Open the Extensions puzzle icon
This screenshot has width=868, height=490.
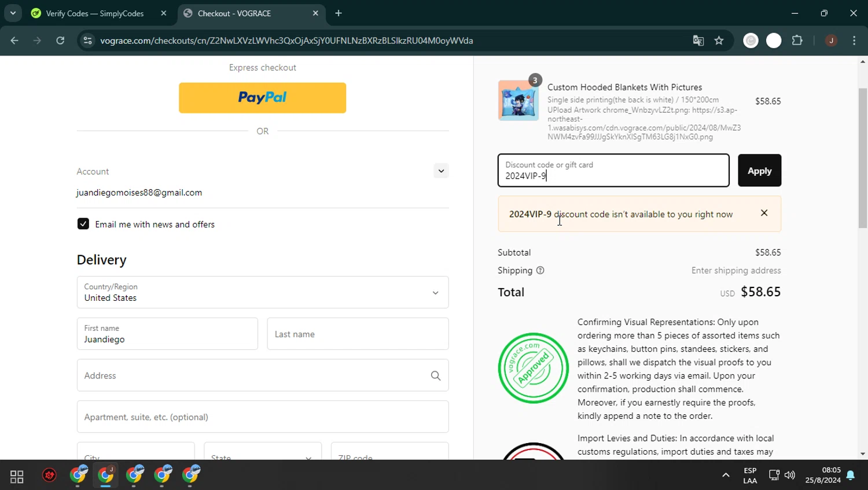pyautogui.click(x=797, y=40)
